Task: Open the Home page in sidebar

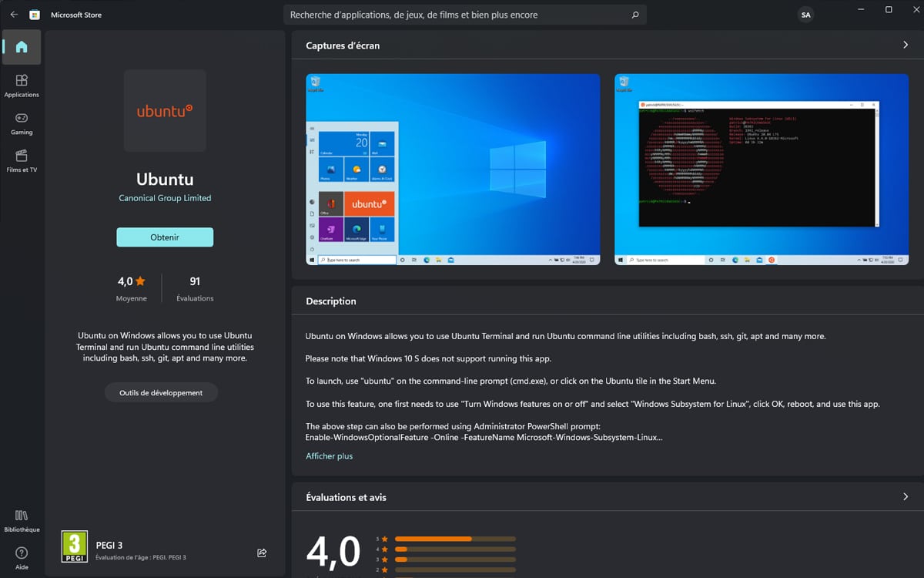Action: pyautogui.click(x=22, y=47)
